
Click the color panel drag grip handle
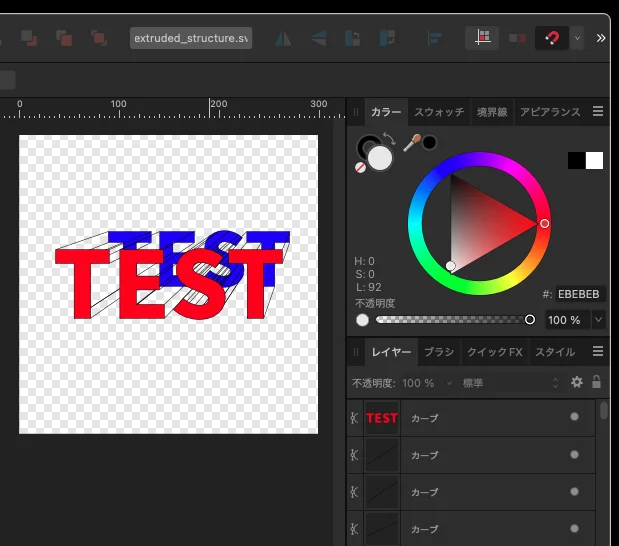356,112
